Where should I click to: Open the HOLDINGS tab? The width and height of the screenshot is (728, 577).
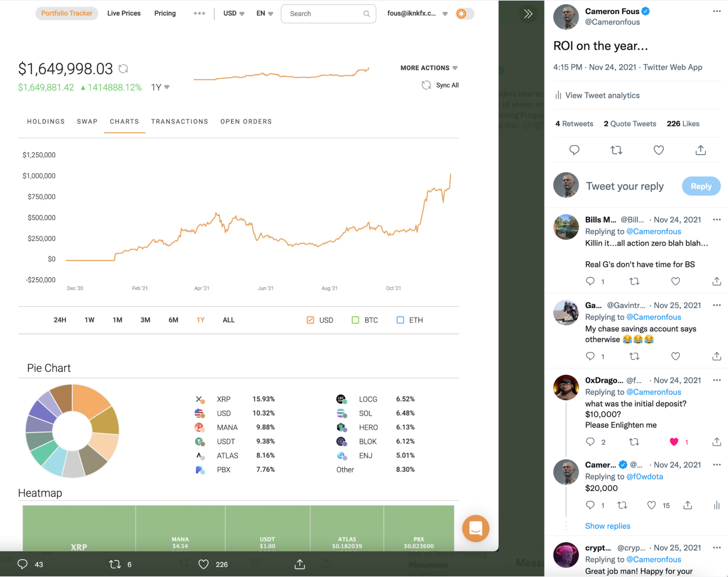point(46,122)
